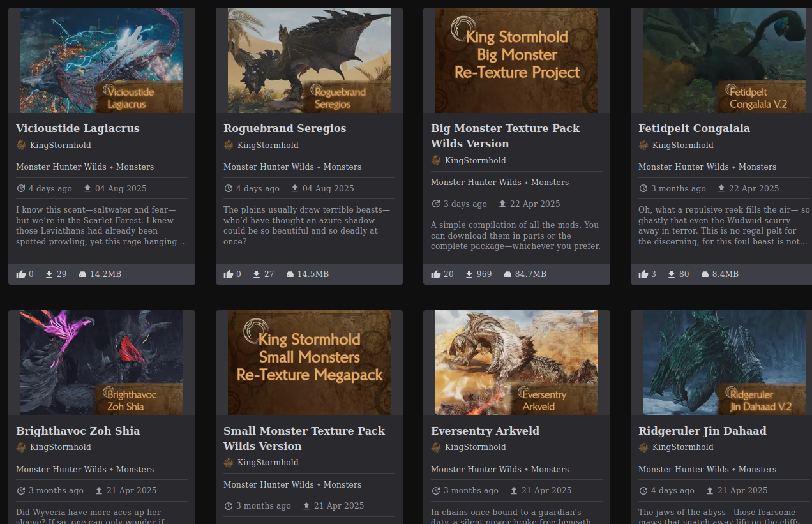
Task: Click the file size icon beside 8.4MB
Action: [705, 274]
